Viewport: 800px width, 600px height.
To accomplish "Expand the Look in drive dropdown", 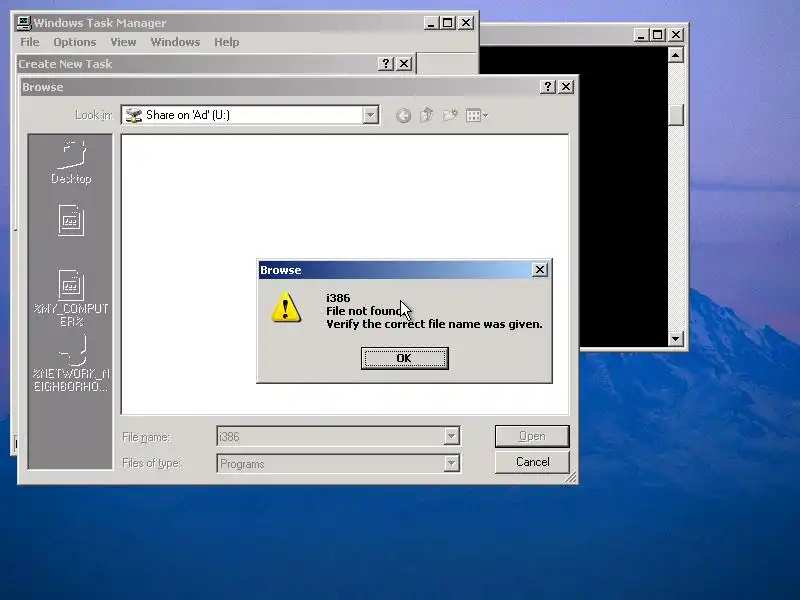I will pos(371,115).
